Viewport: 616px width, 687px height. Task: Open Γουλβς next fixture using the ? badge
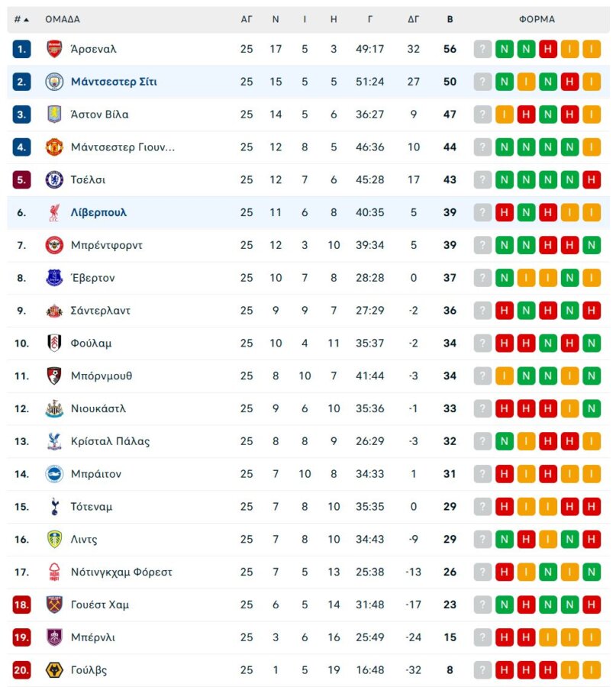[x=482, y=669]
